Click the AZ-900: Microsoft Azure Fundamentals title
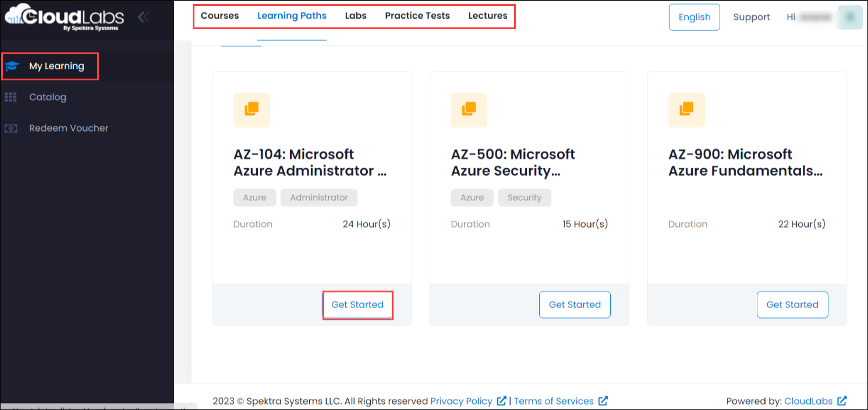Image resolution: width=868 pixels, height=410 pixels. tap(745, 162)
